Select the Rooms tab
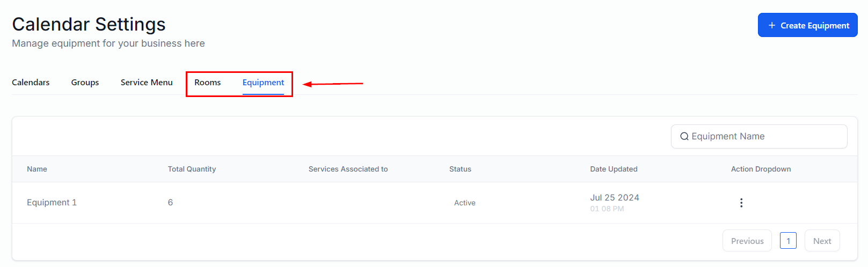 pos(207,83)
